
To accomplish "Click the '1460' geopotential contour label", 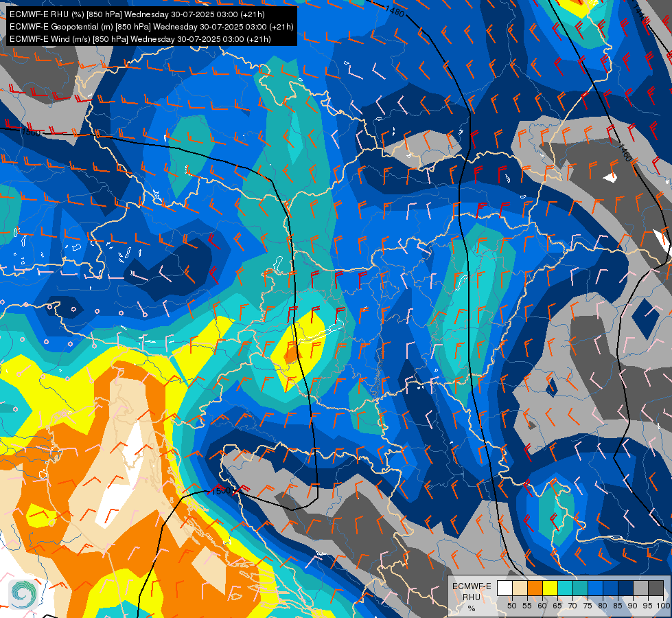I will click(x=625, y=152).
